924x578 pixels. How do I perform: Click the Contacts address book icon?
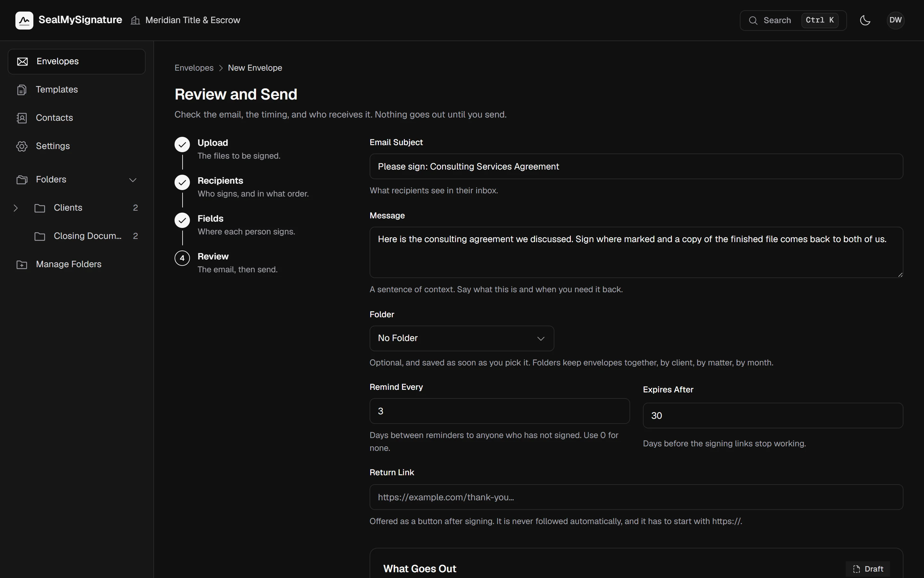[x=22, y=118]
